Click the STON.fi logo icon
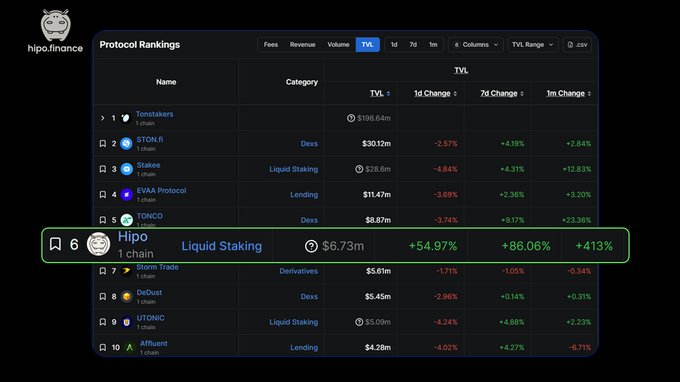The width and height of the screenshot is (680, 382). tap(126, 144)
